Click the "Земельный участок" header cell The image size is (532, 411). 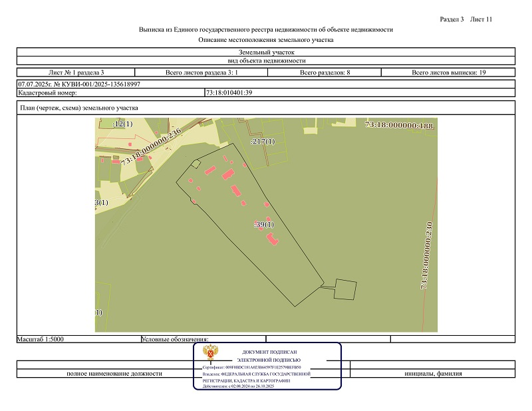pyautogui.click(x=265, y=52)
